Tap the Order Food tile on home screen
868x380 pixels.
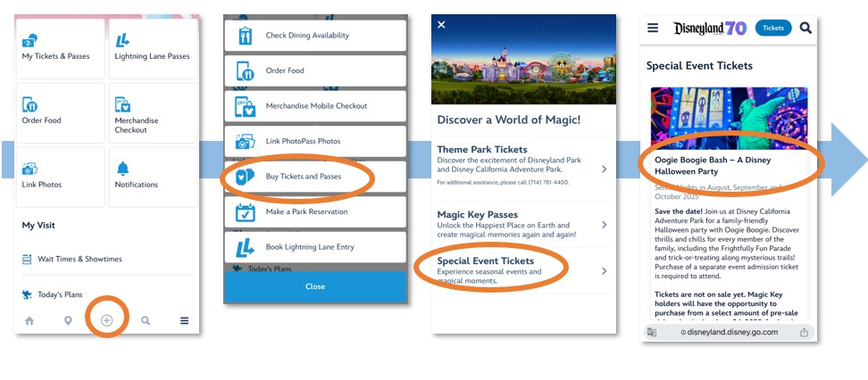(x=60, y=112)
